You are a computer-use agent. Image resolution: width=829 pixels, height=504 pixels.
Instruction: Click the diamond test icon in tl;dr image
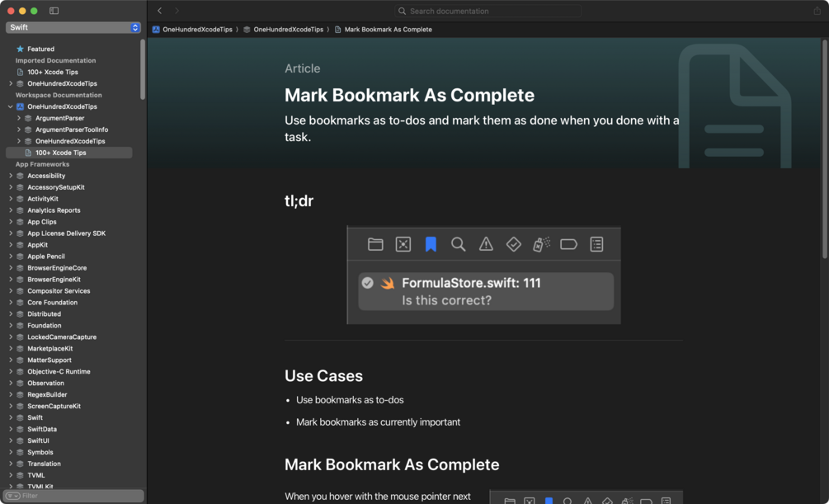click(x=513, y=244)
